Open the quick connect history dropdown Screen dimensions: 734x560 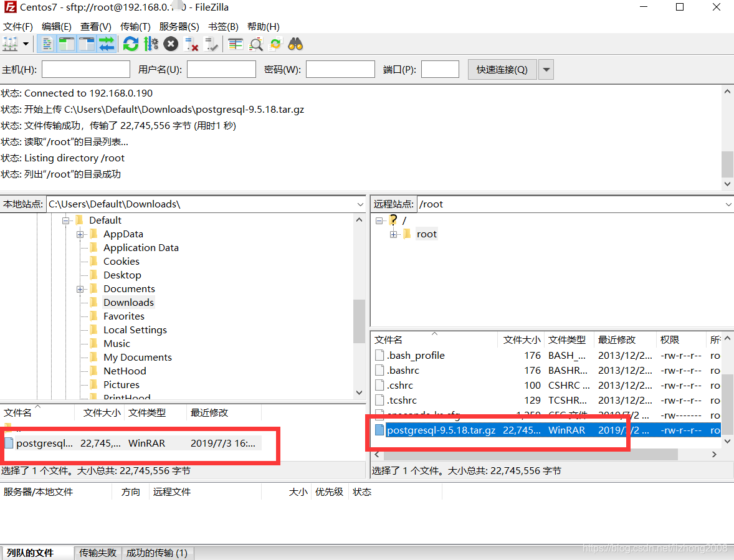point(546,70)
